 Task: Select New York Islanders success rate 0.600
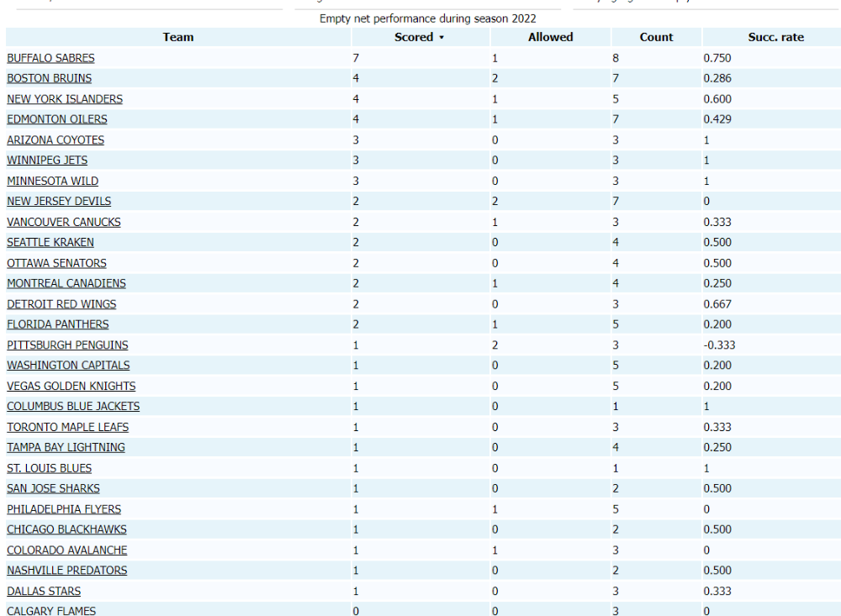717,99
